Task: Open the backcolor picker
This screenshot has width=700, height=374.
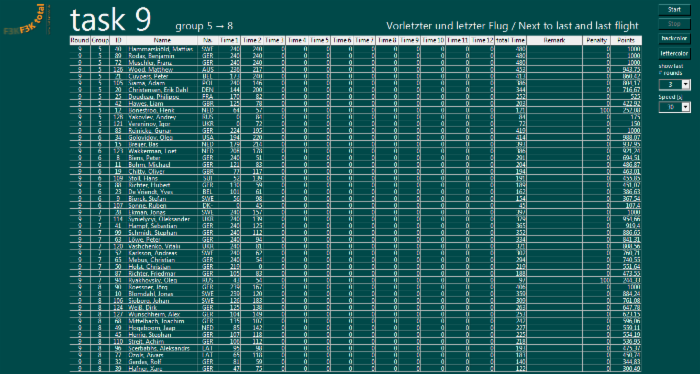Action: [x=674, y=39]
